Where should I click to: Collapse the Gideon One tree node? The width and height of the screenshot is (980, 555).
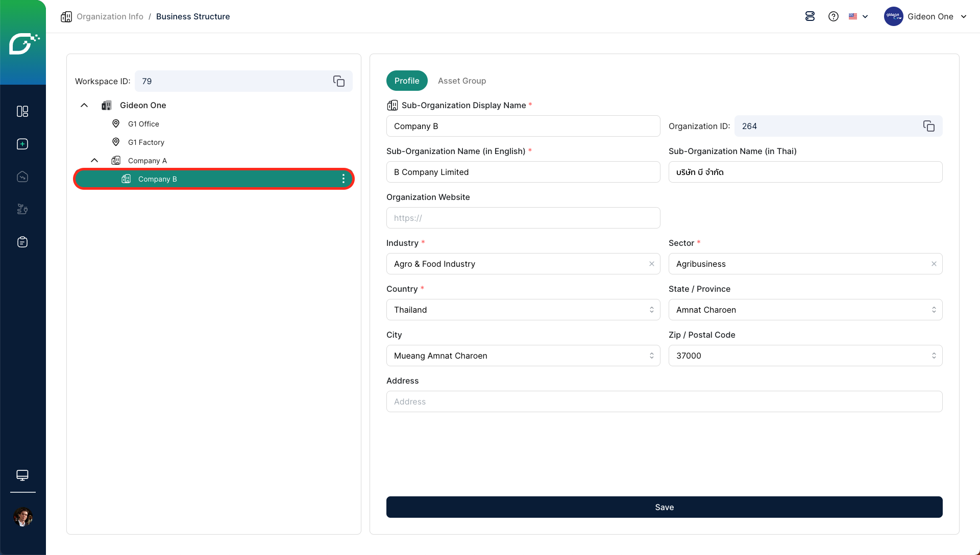[x=84, y=105]
